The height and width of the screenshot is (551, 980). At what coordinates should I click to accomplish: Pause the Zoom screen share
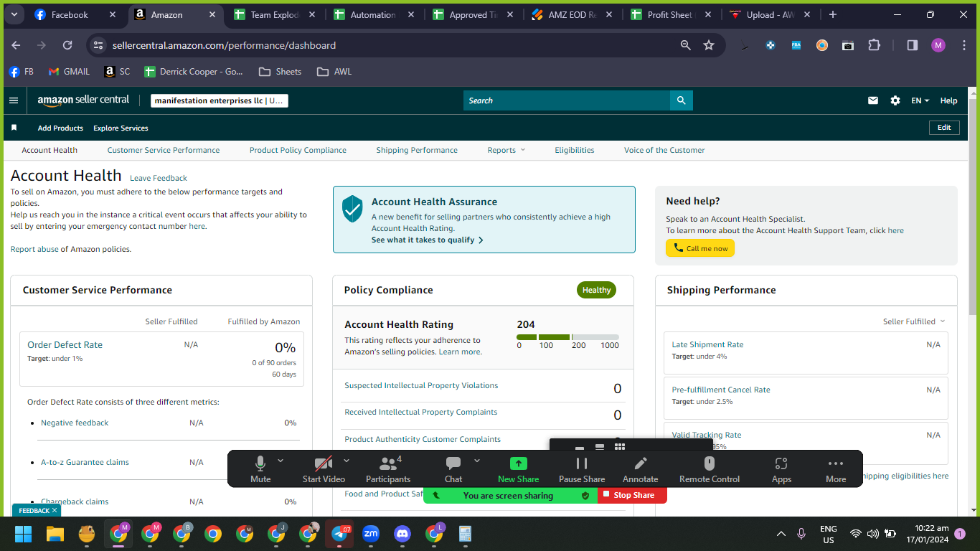pos(582,470)
